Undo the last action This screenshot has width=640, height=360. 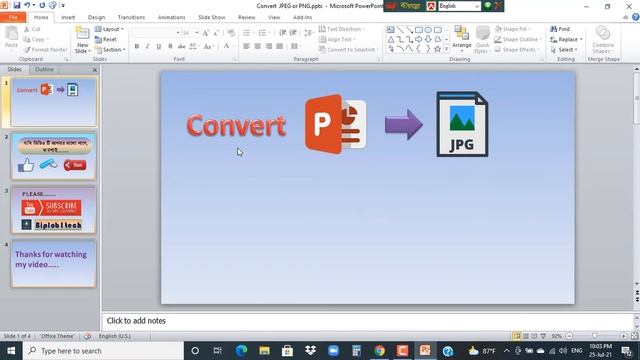coord(27,5)
